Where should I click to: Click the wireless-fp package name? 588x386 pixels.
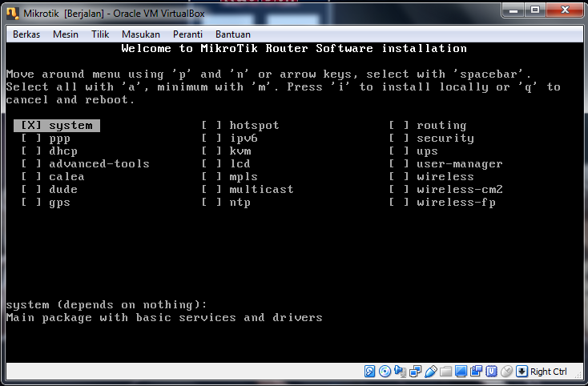coord(456,203)
